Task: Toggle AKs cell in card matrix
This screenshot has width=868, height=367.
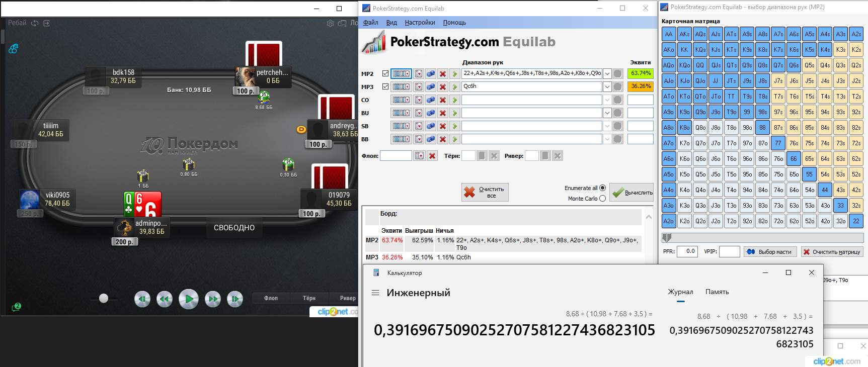Action: click(684, 34)
